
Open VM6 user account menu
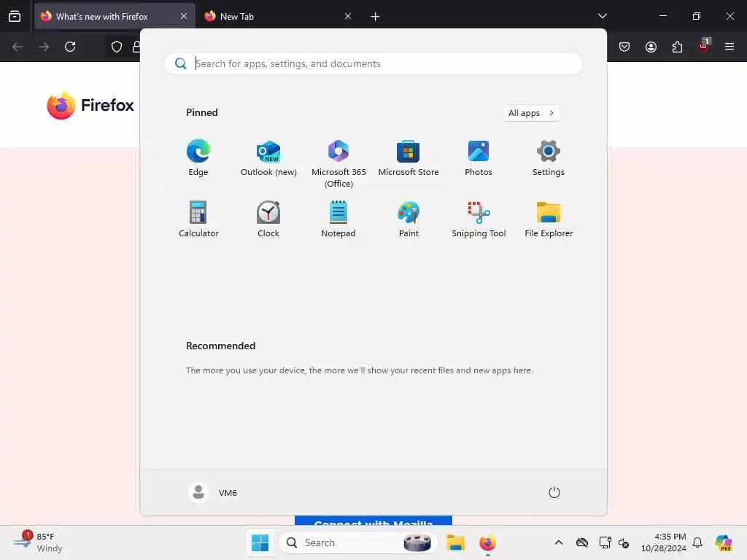click(x=212, y=492)
